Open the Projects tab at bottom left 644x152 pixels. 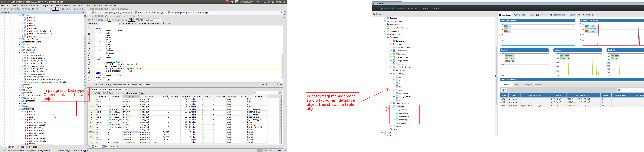pos(32,147)
